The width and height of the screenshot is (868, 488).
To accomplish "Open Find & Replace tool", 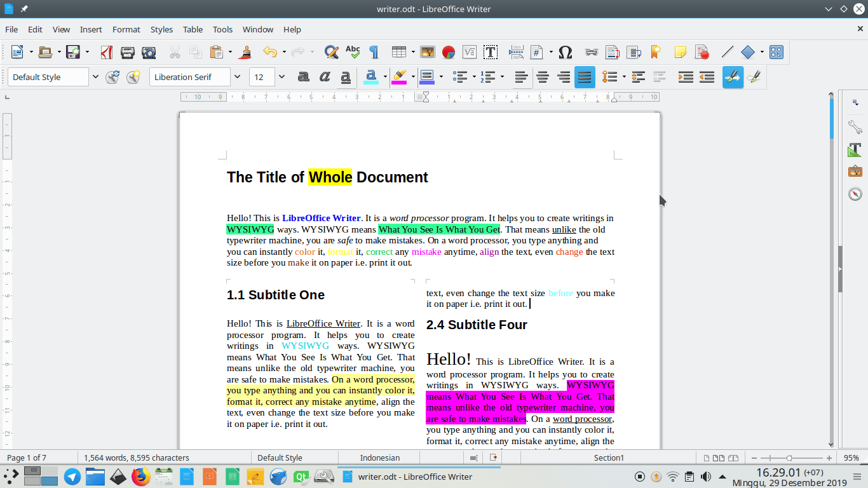I will (x=331, y=52).
